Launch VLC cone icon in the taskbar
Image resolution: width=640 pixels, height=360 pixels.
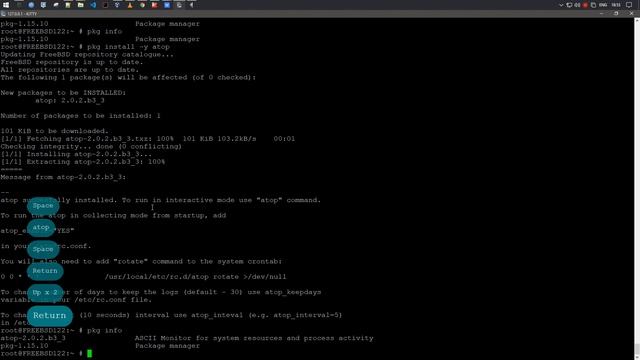130,5
